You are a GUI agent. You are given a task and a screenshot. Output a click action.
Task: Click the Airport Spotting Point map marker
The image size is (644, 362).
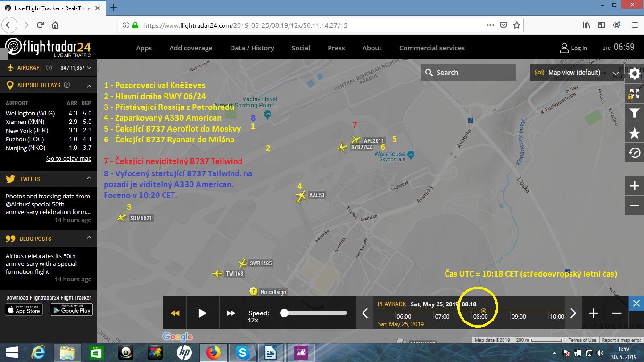click(268, 114)
